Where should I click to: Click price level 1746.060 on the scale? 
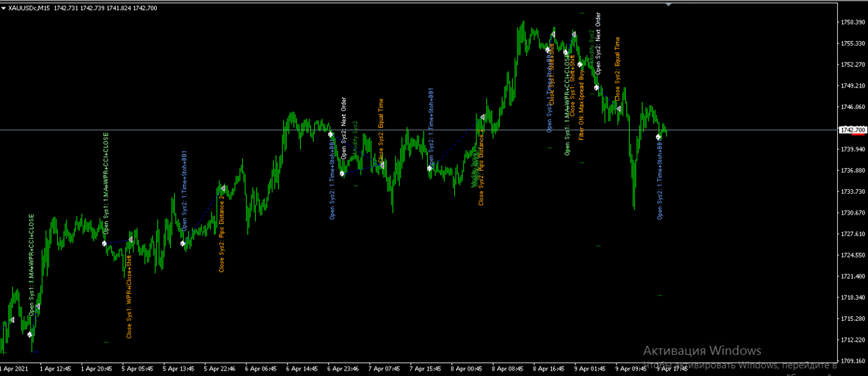pyautogui.click(x=853, y=107)
